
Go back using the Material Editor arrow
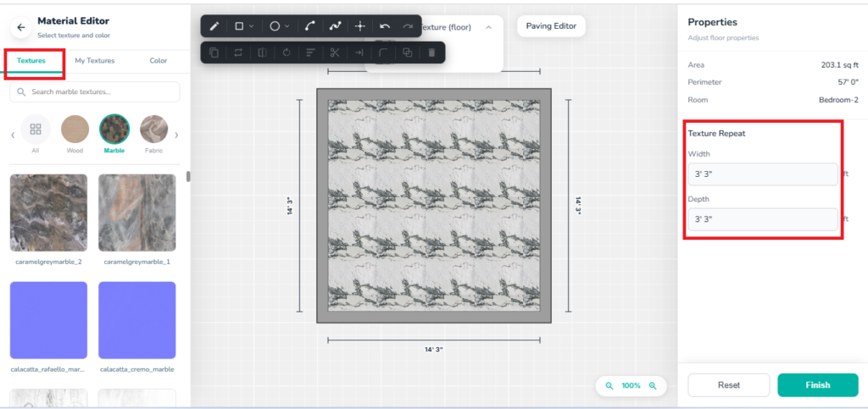(x=20, y=27)
